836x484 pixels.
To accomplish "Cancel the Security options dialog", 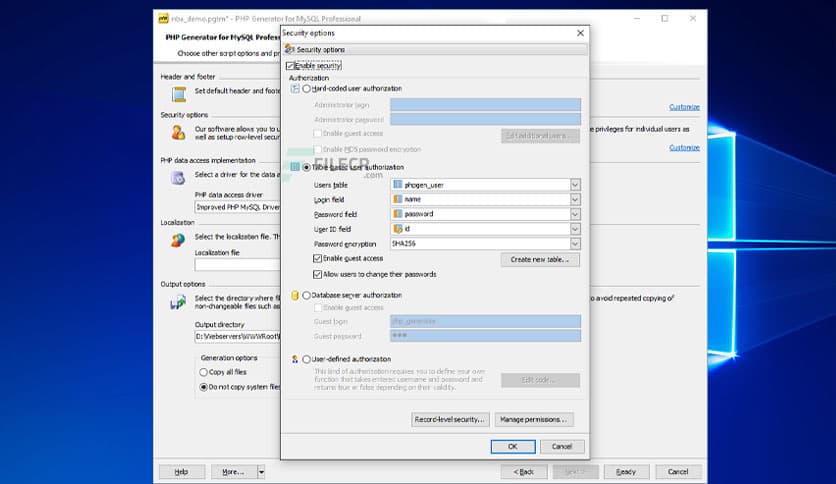I will [x=562, y=447].
